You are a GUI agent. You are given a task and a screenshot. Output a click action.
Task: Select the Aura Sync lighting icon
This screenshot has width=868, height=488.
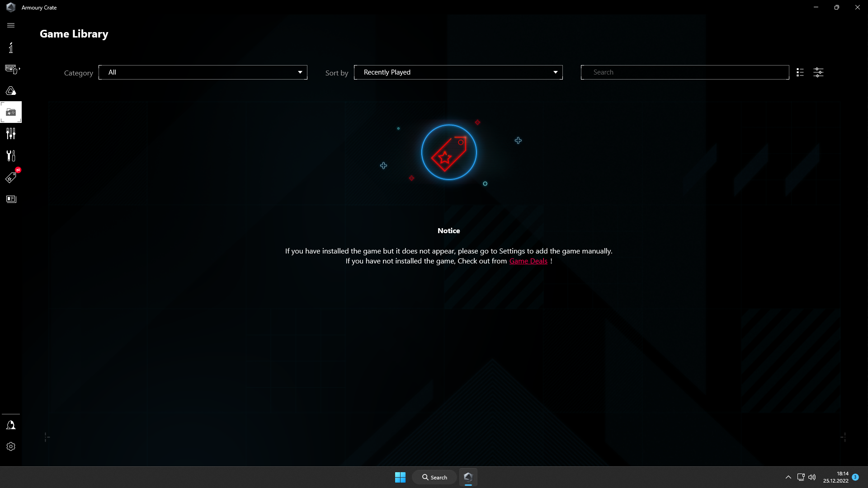pyautogui.click(x=11, y=90)
